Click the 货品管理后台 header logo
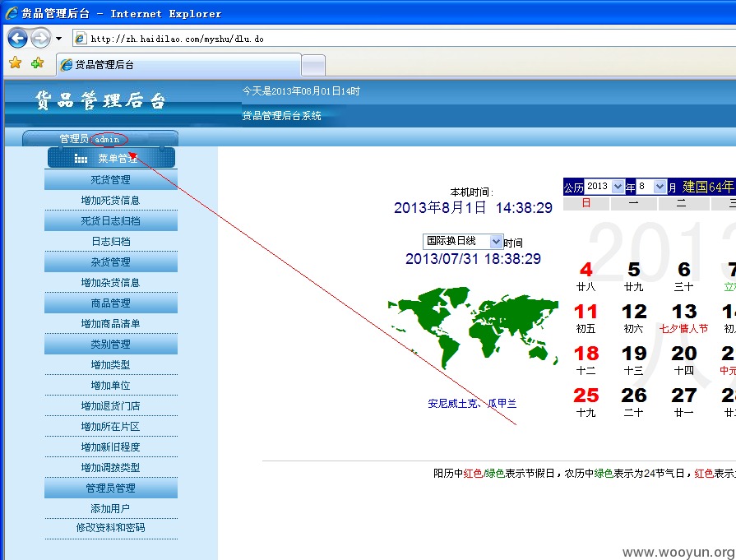Screen dimensions: 736x560 (100, 100)
